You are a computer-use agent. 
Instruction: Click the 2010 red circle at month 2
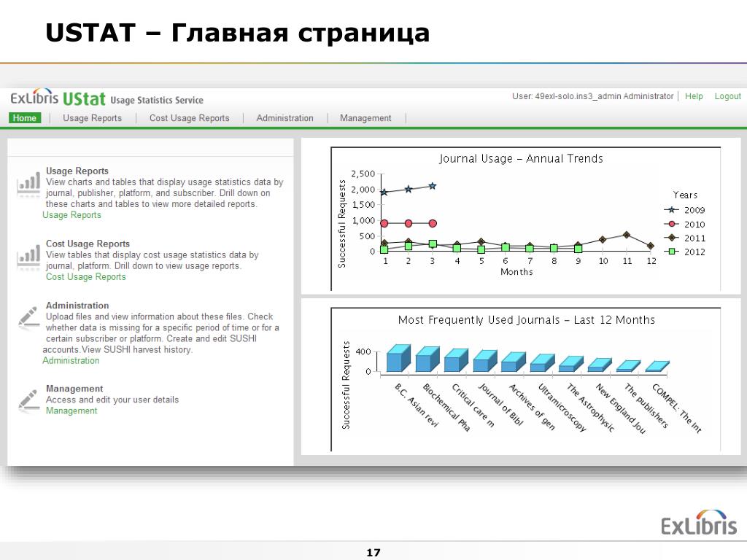409,223
